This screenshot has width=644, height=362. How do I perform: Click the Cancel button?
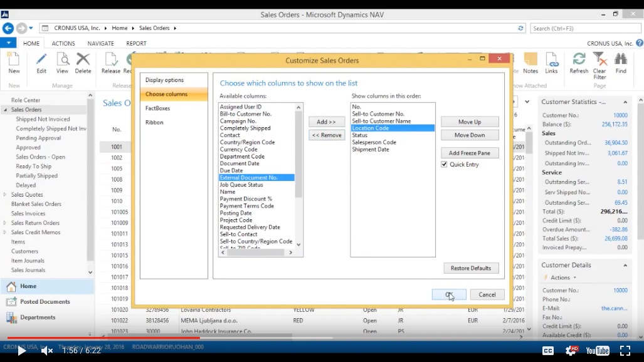pyautogui.click(x=487, y=295)
